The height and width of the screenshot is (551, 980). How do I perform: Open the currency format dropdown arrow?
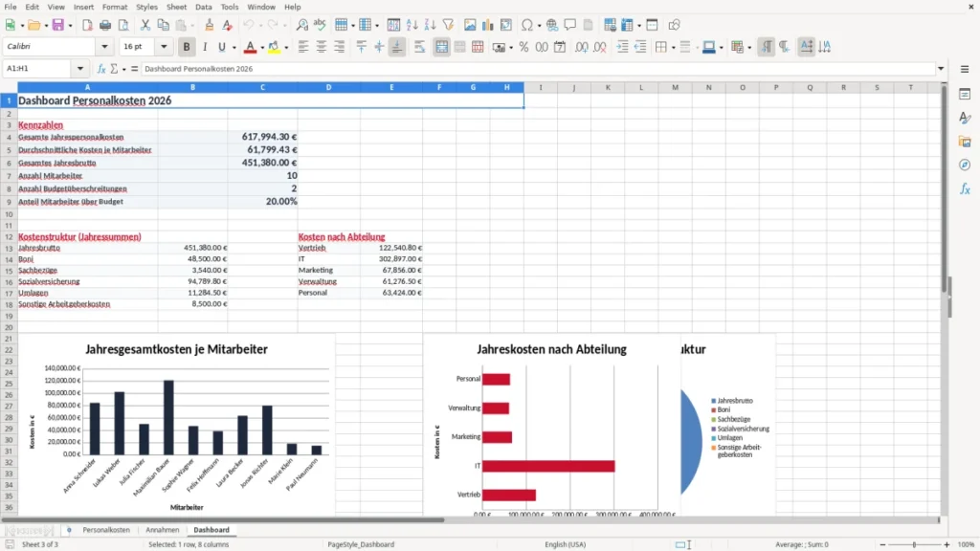click(511, 48)
